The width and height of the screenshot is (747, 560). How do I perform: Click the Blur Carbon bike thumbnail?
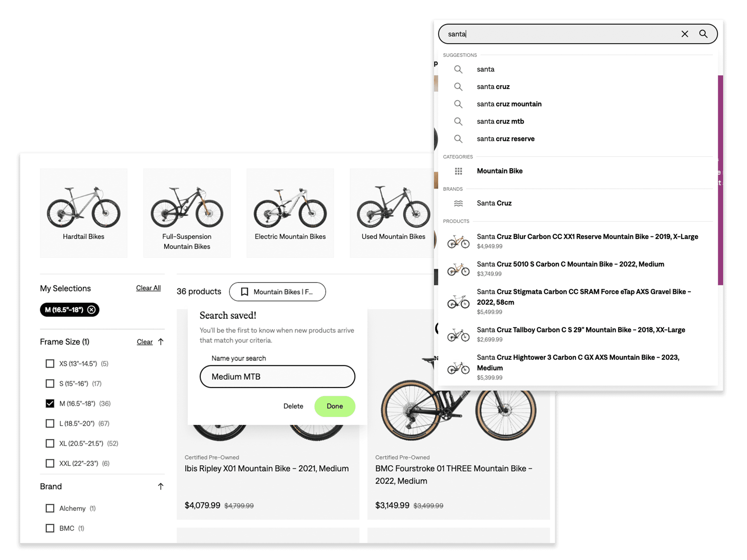coord(458,241)
